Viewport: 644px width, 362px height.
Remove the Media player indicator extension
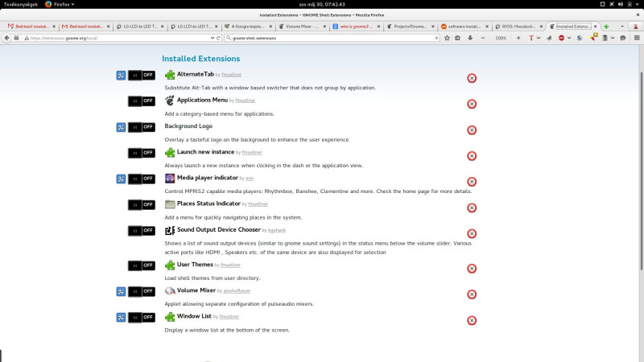tap(472, 182)
